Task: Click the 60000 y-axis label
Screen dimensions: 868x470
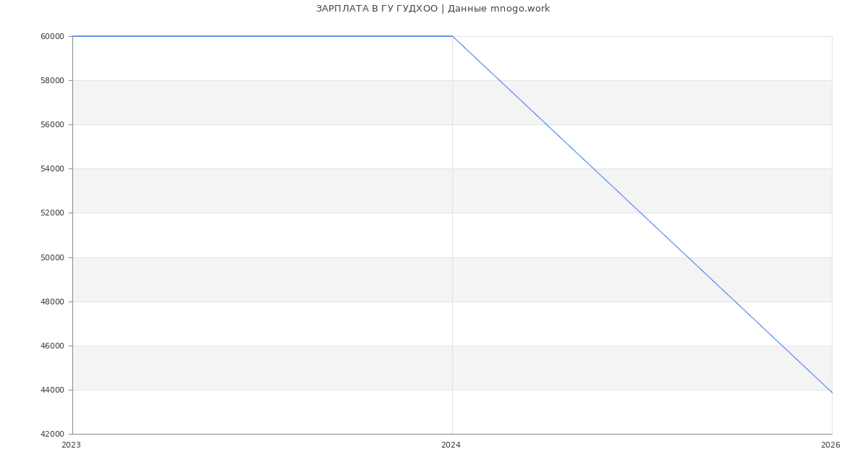Action: (x=52, y=36)
